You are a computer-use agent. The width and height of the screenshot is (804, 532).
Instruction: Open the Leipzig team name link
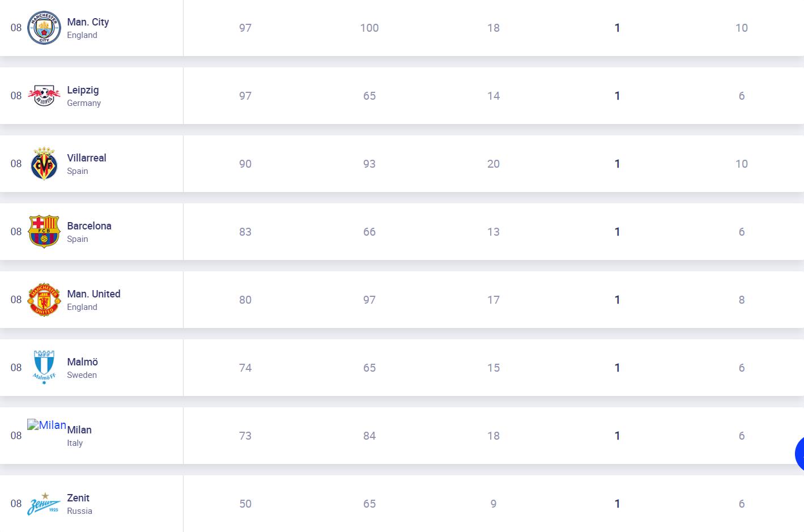click(83, 90)
